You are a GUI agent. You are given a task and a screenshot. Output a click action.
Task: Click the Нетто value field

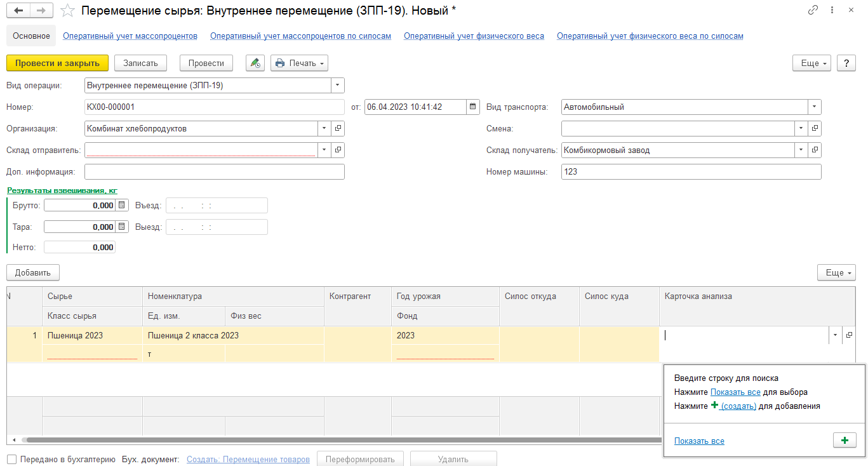(79, 247)
